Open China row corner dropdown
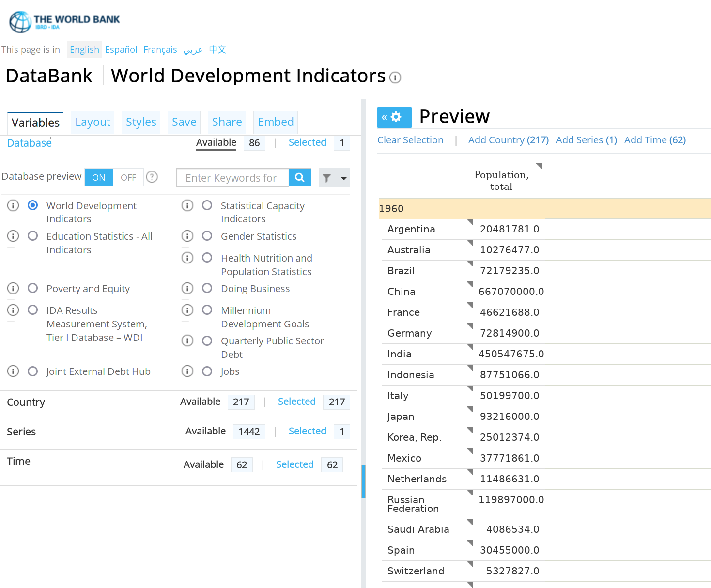Viewport: 711px width, 588px height. pos(470,284)
